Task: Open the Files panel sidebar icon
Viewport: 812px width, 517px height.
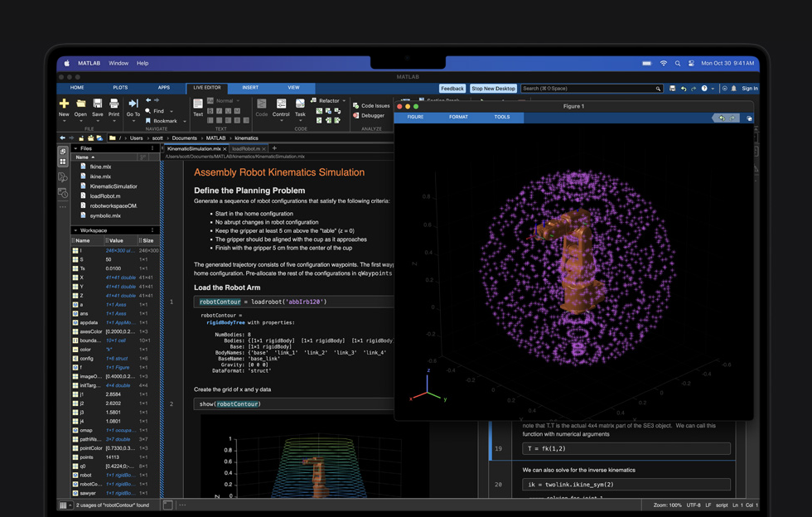Action: tap(63, 152)
